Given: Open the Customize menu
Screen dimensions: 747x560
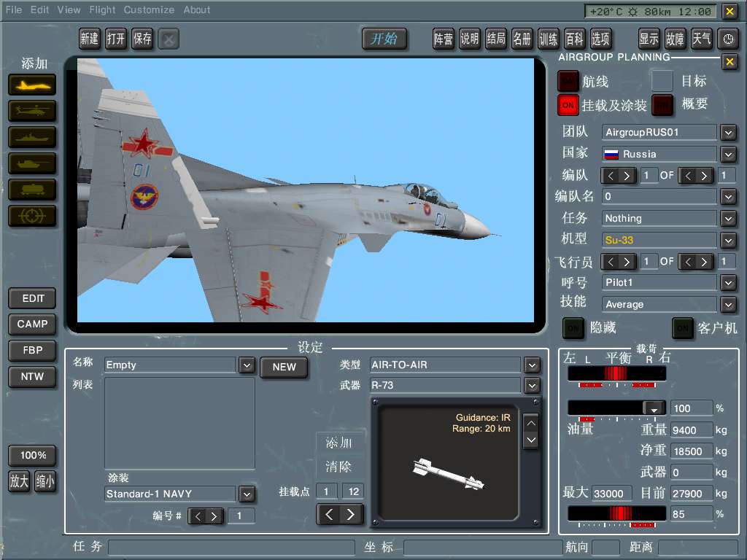Looking at the screenshot, I should (x=149, y=9).
